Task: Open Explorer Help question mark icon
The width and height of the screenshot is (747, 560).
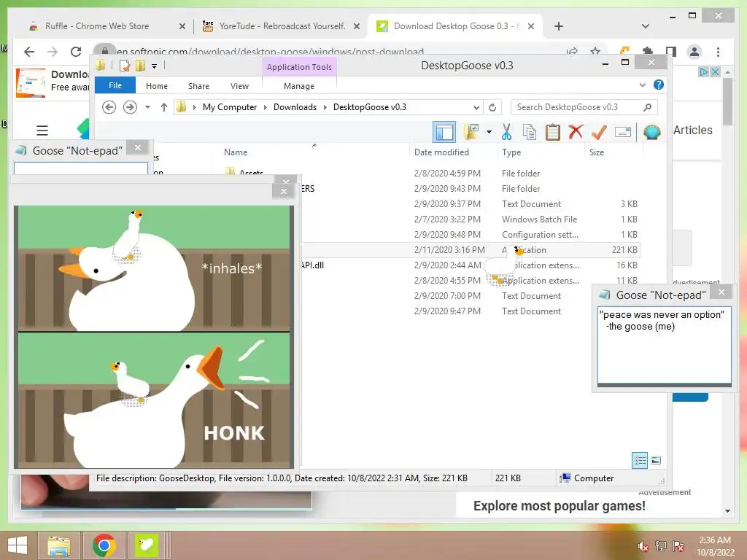Action: [659, 85]
